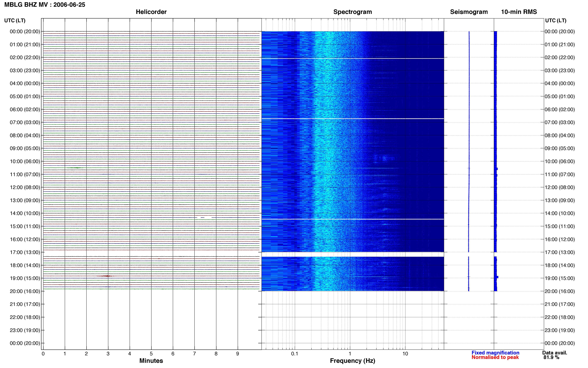Click the left '05:00 (01:00)' time label
This screenshot has width=588, height=368.
point(25,96)
